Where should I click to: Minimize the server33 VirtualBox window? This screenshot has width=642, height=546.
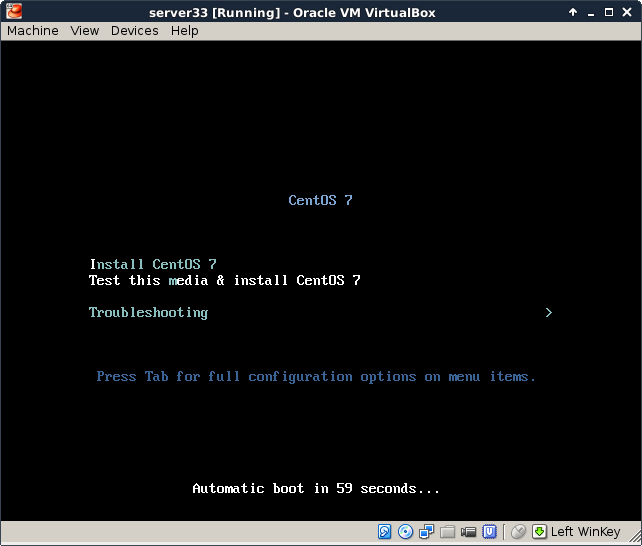click(x=591, y=13)
